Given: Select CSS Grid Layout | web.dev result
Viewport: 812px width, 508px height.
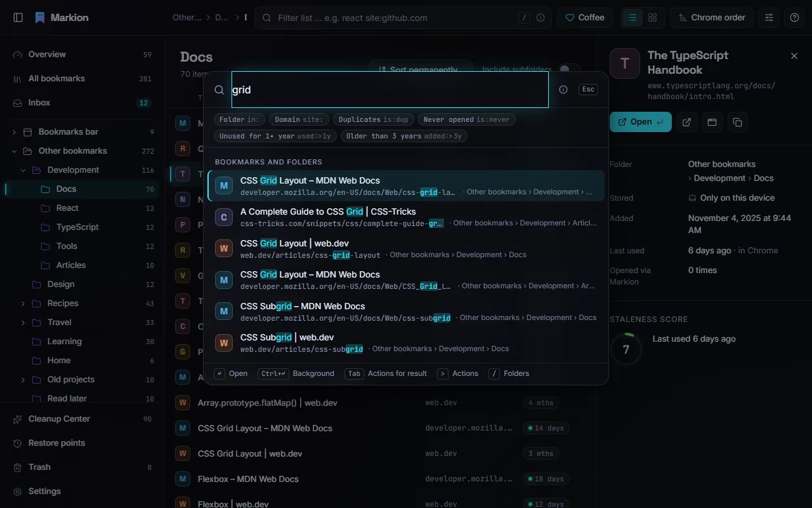Looking at the screenshot, I should 406,249.
